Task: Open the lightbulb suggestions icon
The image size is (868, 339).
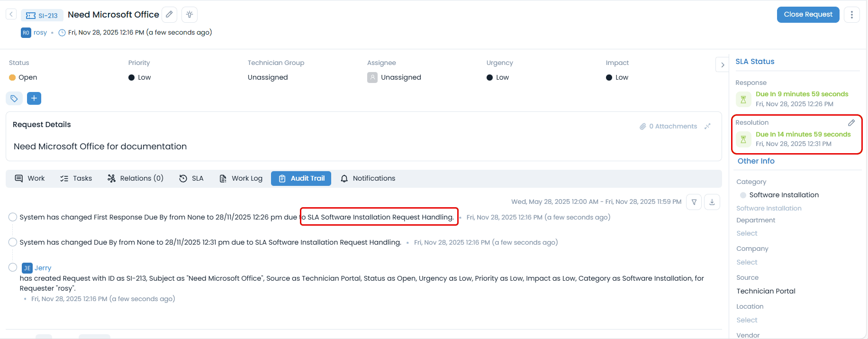Action: click(x=190, y=15)
